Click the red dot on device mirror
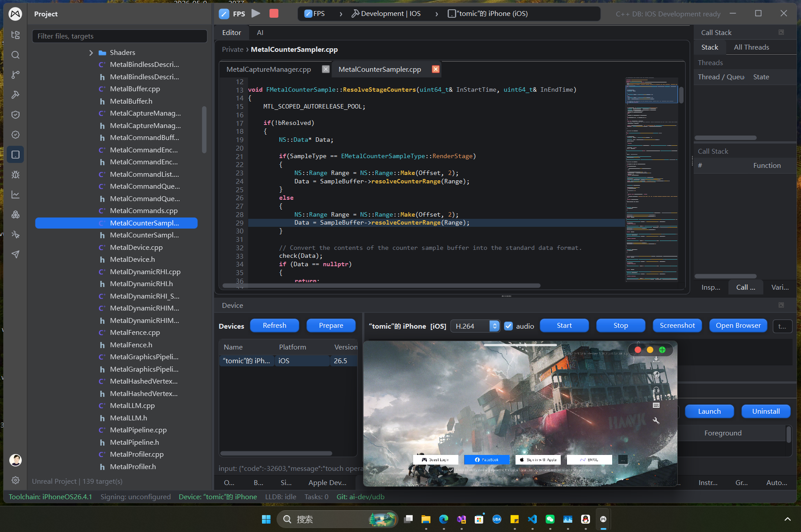 tap(638, 350)
